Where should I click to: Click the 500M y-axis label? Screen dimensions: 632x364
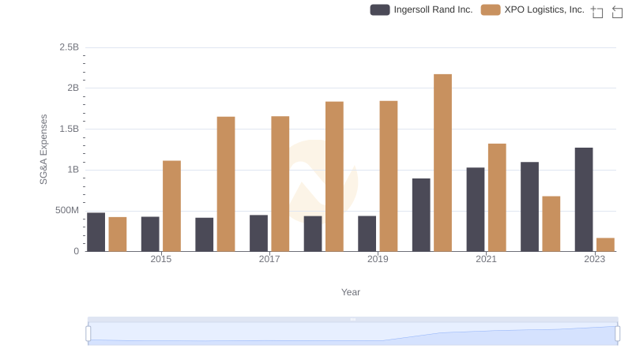67,210
